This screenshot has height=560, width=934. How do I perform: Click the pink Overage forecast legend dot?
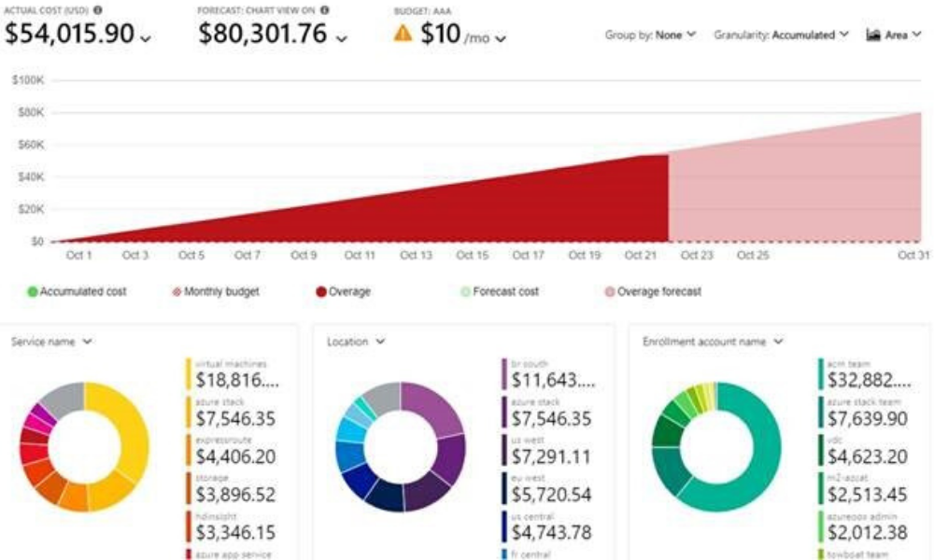[x=609, y=291]
